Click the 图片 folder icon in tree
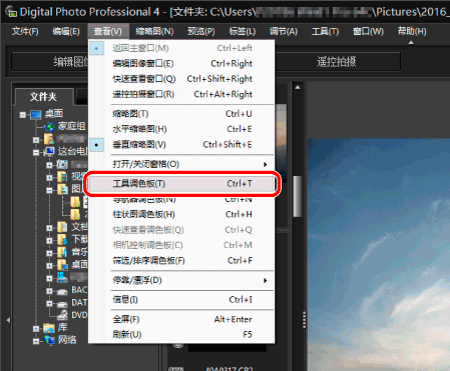The width and height of the screenshot is (450, 371). pos(62,190)
